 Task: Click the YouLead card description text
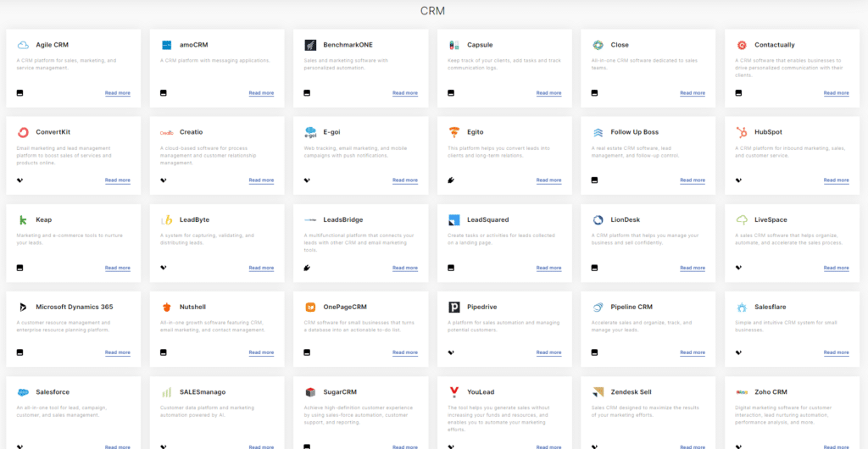498,418
